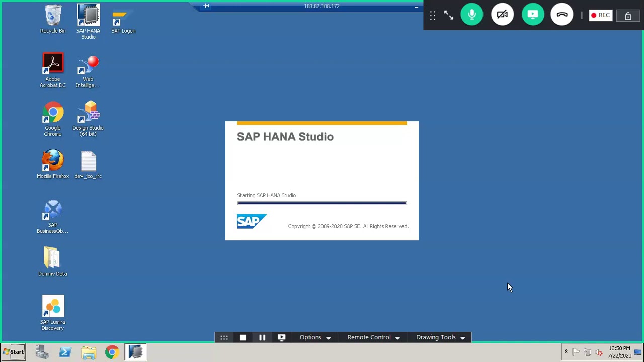Image resolution: width=644 pixels, height=362 pixels.
Task: Click the Server Manager taskbar icon
Action: 42,352
